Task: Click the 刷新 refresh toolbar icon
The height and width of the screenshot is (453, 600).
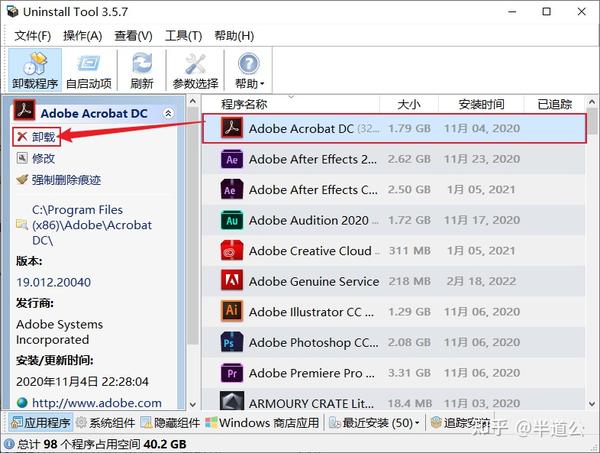Action: [142, 64]
